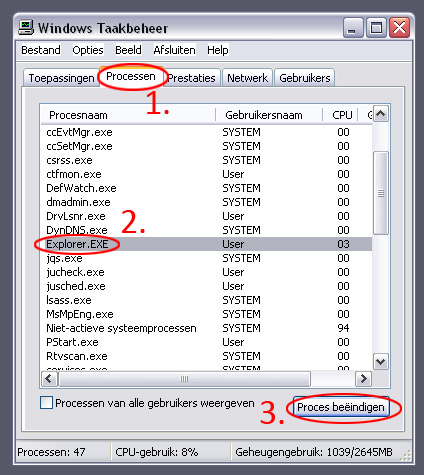Screen dimensions: 424x475
Task: Select the Explorer.EXE process row
Action: pos(206,244)
